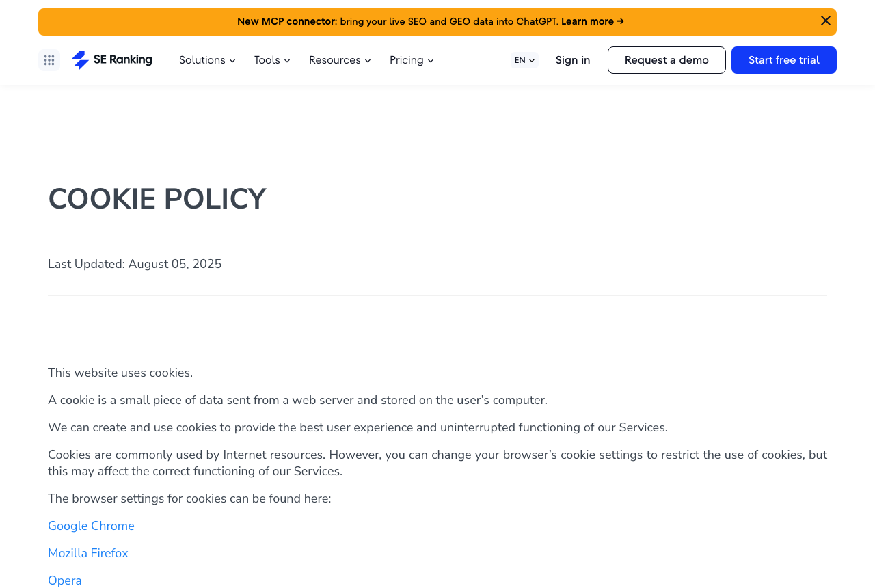The width and height of the screenshot is (875, 588).
Task: Expand the Resources menu
Action: tap(340, 60)
